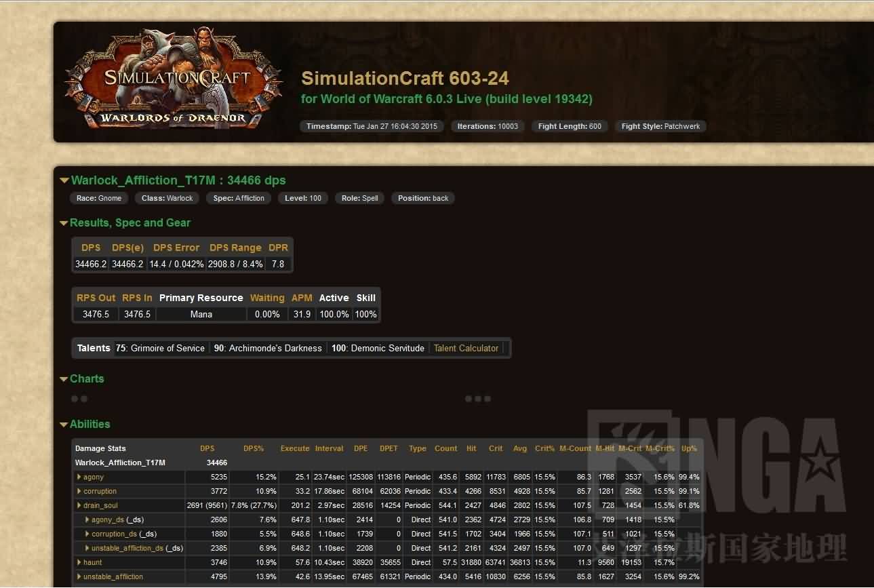
Task: Click the DPS Error column header
Action: point(176,248)
